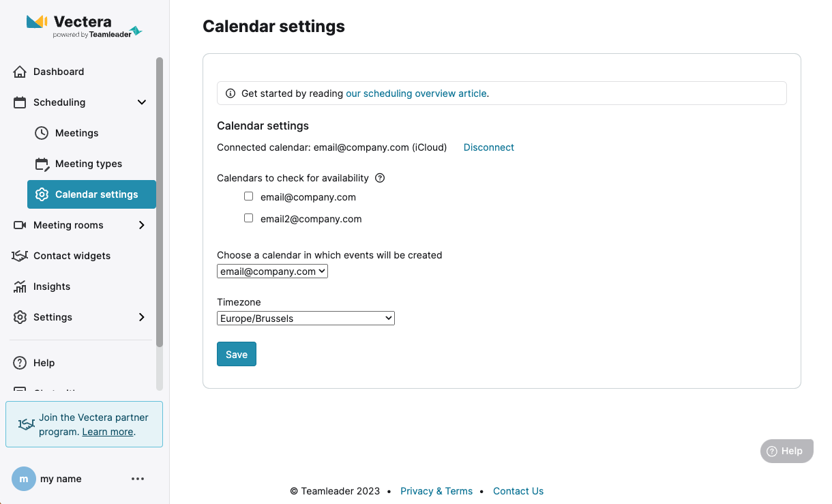
Task: Click the Disconnect calendar link
Action: 489,147
